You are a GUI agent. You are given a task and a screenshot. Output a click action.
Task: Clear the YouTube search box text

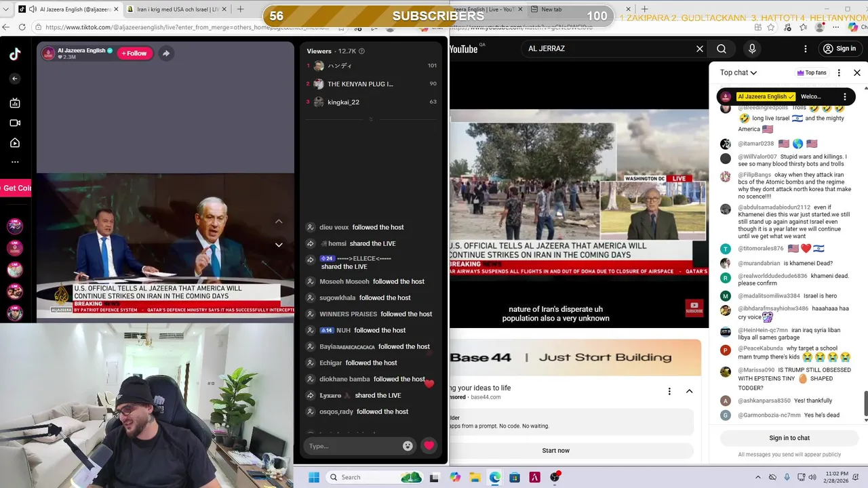click(x=700, y=49)
